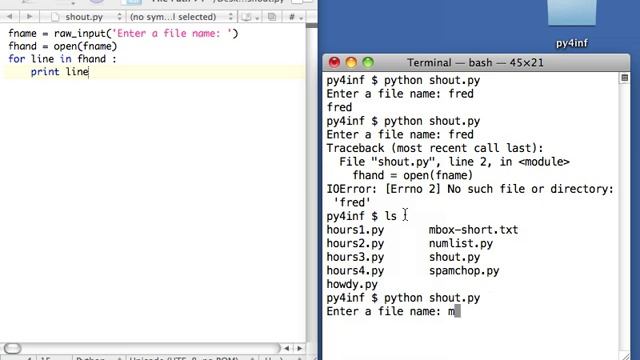Click the editor scroll left arrow

pos(287,348)
